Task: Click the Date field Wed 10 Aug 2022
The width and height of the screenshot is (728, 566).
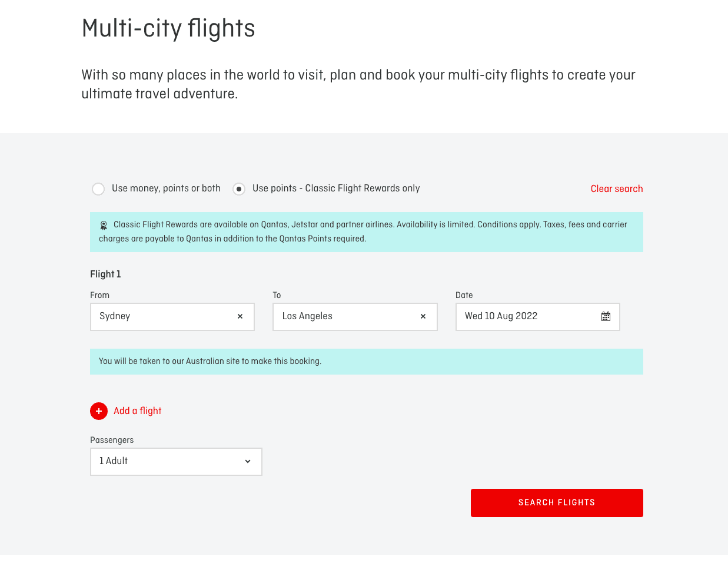Action: [538, 317]
